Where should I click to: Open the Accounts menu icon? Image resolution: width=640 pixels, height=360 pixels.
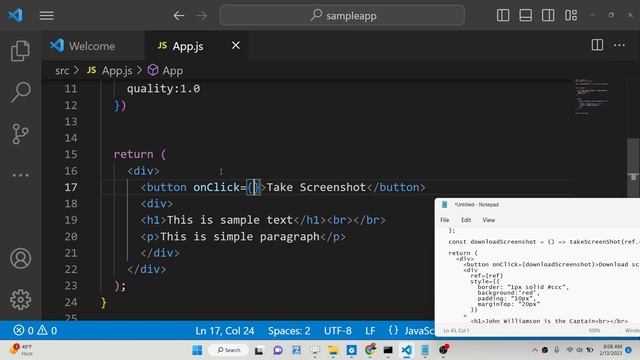20,258
